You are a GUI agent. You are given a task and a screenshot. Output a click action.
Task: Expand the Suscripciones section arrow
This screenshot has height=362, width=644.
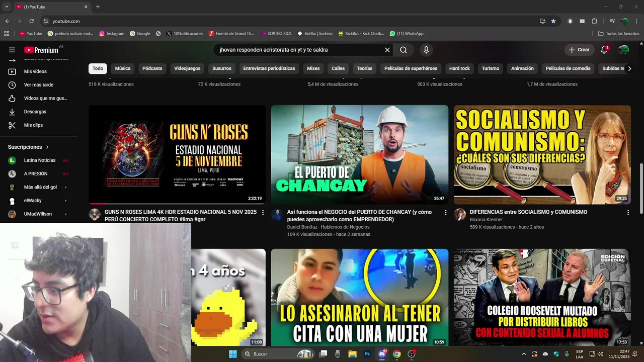pyautogui.click(x=47, y=147)
